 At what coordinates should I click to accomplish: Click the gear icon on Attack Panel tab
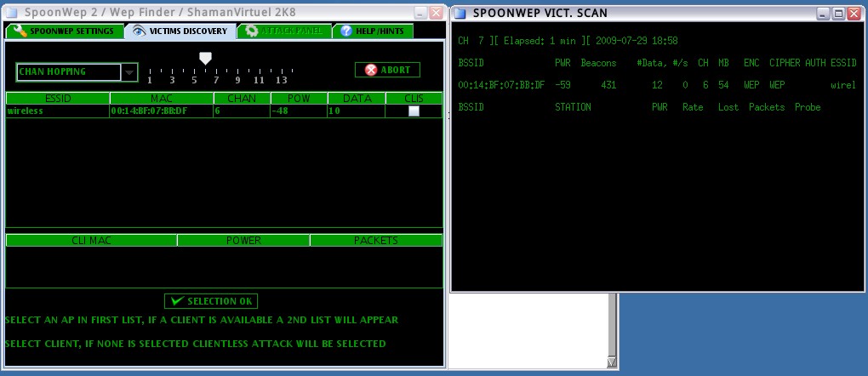(251, 31)
